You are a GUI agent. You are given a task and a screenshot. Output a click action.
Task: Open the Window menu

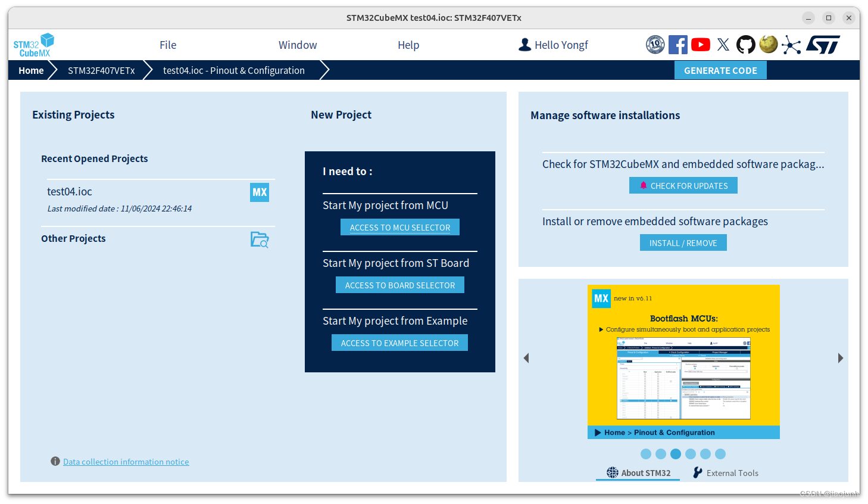tap(298, 45)
